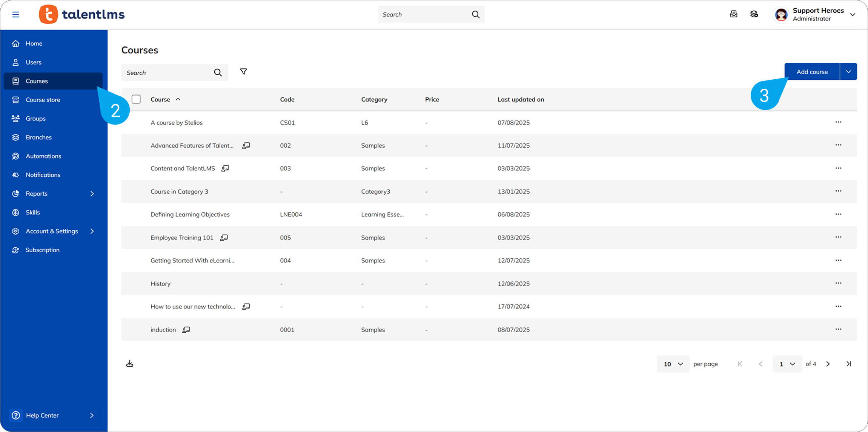Viewport: 868px width, 432px height.
Task: Click the course store stack icon in the header
Action: coord(754,14)
